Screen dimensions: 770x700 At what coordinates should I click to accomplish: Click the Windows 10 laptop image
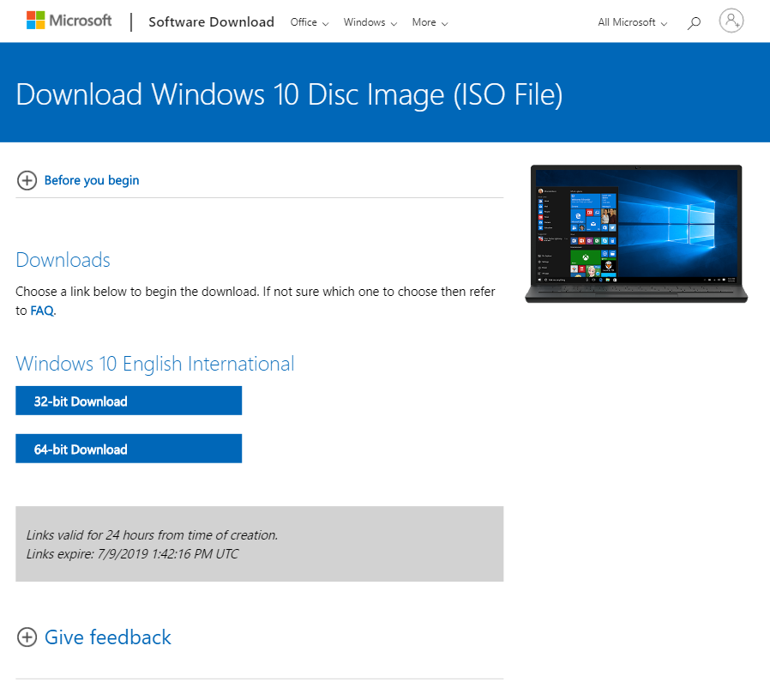pos(636,234)
